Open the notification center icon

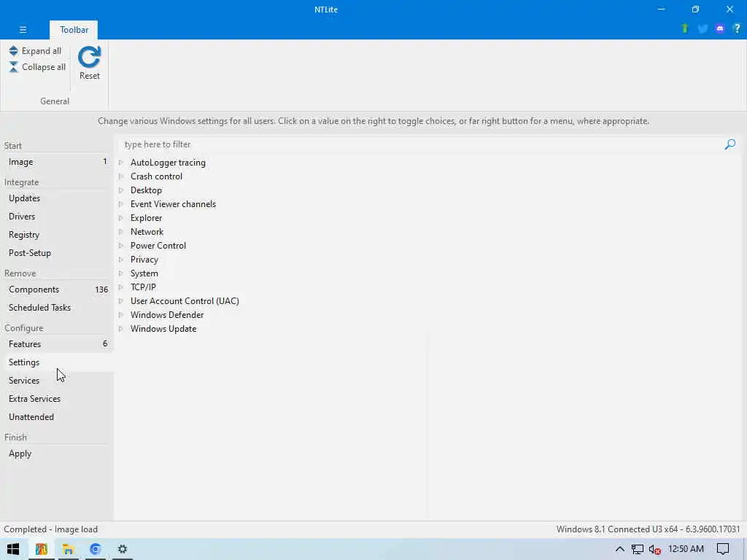(x=723, y=549)
